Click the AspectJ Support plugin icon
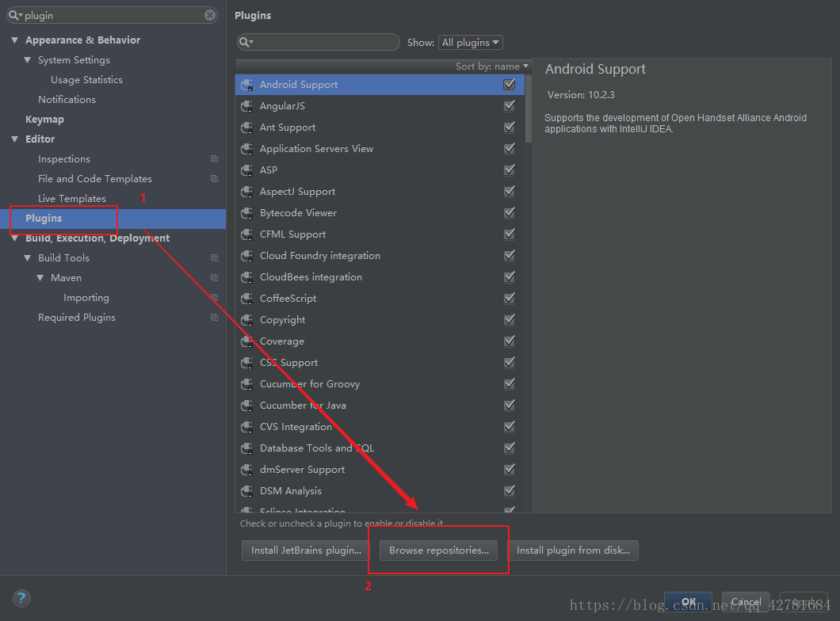The width and height of the screenshot is (840, 621). tap(247, 192)
